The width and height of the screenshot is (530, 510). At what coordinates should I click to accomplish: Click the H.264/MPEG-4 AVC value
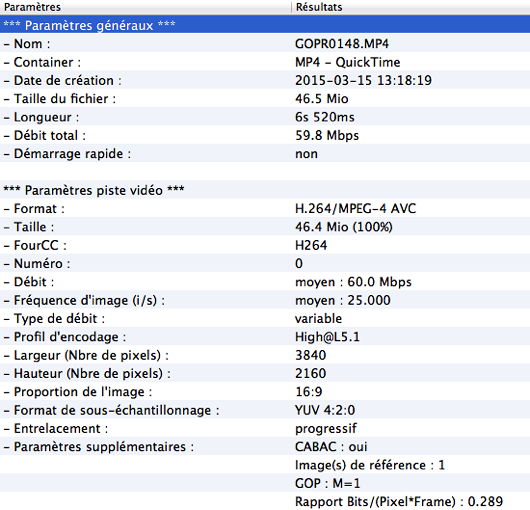[356, 209]
